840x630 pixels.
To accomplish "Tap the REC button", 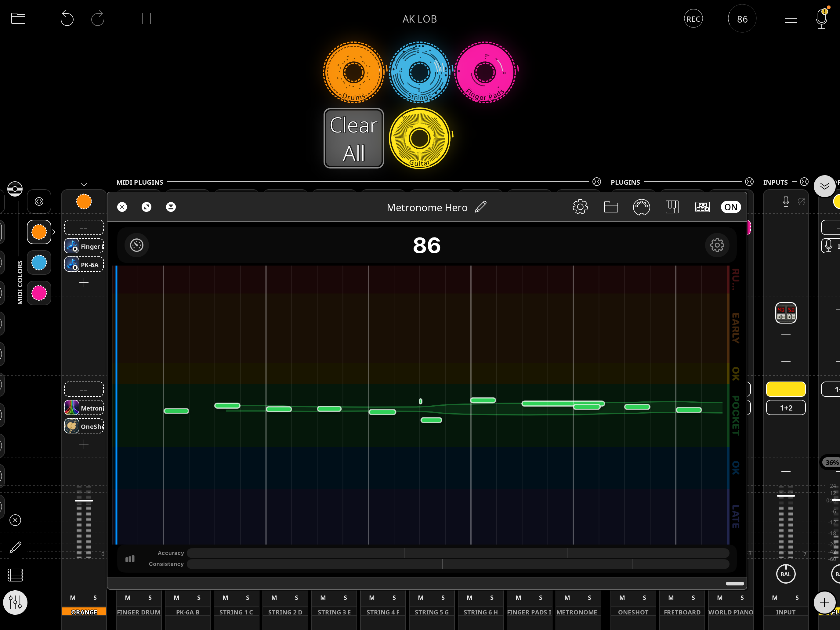I will click(693, 18).
